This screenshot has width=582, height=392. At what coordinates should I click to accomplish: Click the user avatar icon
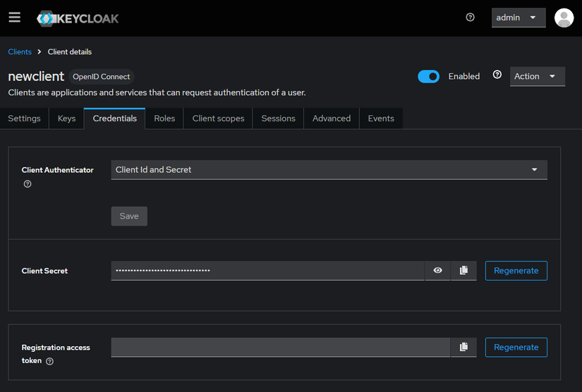point(564,18)
